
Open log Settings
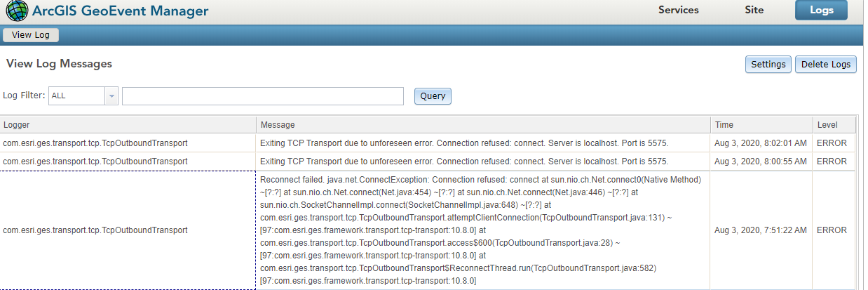click(x=768, y=65)
